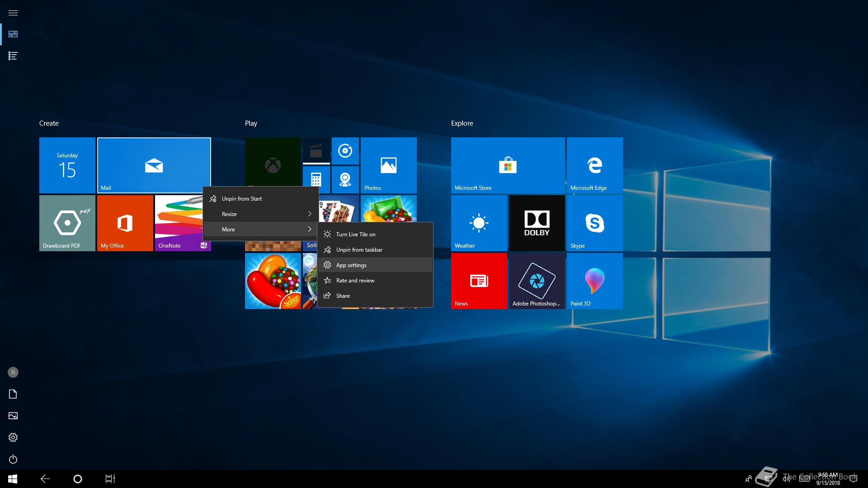Open the touch keyboard icon
The width and height of the screenshot is (868, 488).
tap(804, 479)
